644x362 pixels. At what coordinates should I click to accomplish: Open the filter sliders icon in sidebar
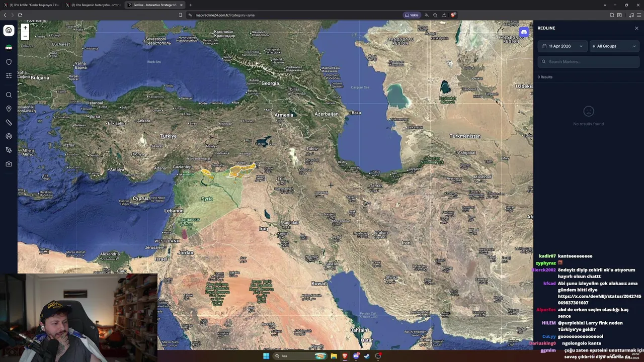[9, 76]
